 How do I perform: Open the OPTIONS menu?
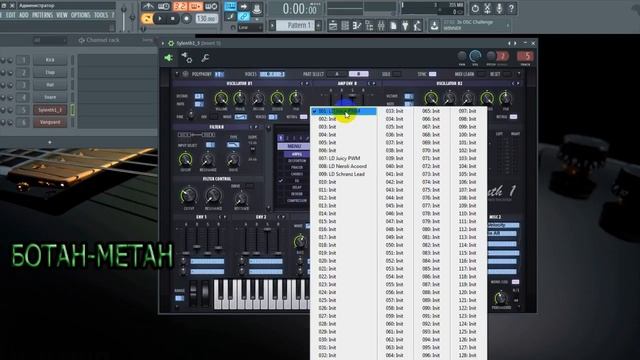81,15
